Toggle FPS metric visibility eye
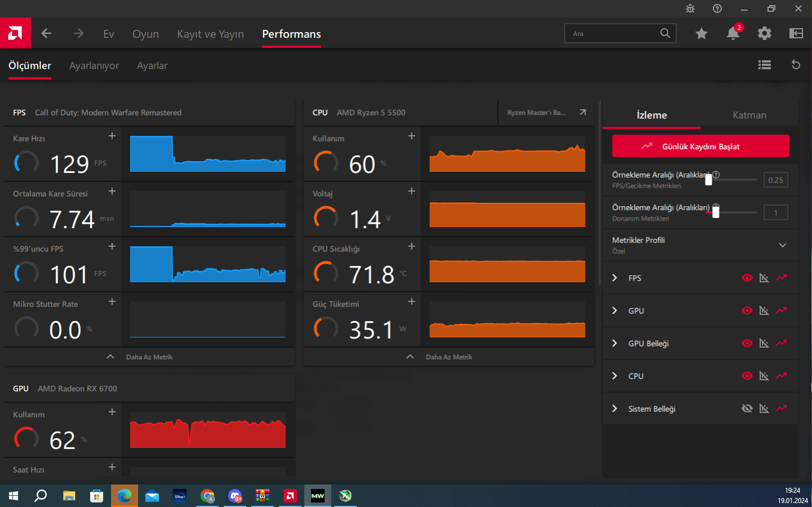Screen dimensions: 812x507 (x=747, y=278)
